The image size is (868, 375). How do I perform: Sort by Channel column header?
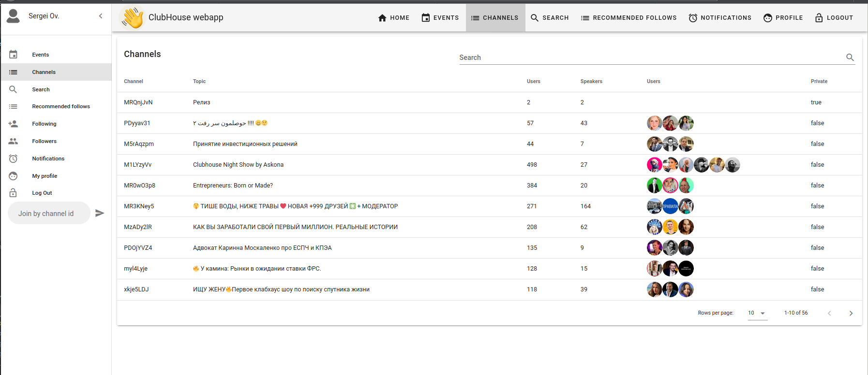click(x=134, y=81)
